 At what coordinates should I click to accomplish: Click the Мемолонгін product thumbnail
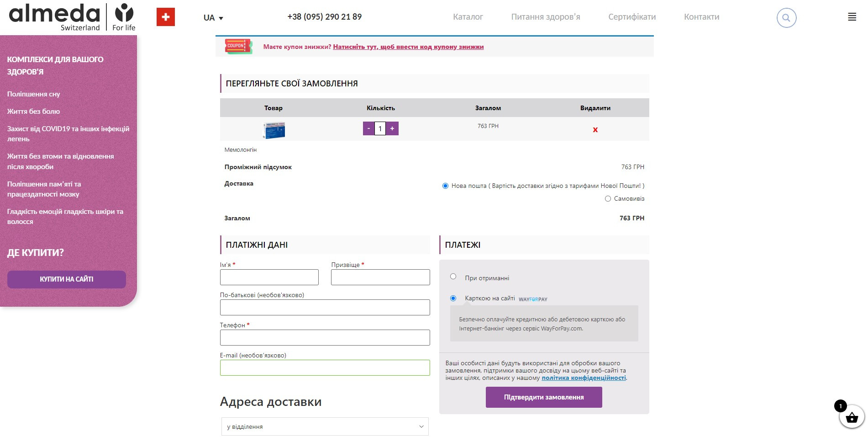tap(274, 130)
